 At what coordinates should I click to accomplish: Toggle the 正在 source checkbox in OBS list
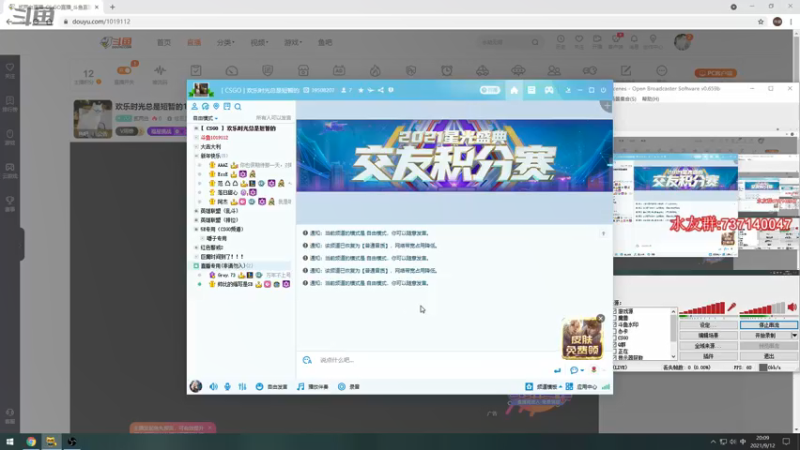[615, 351]
